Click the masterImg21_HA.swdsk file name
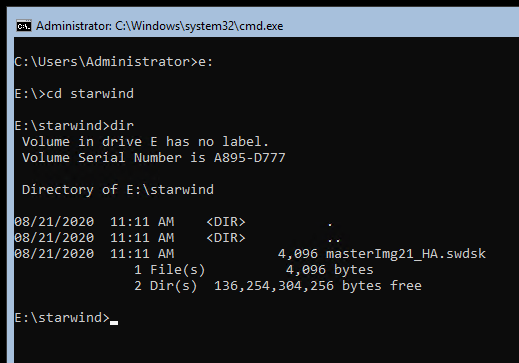 coord(406,254)
